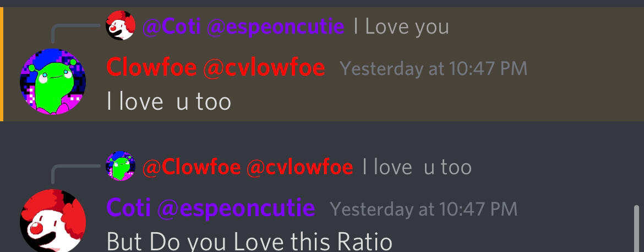Click the purple @Coti @espeoncutie reply mention

[243, 27]
